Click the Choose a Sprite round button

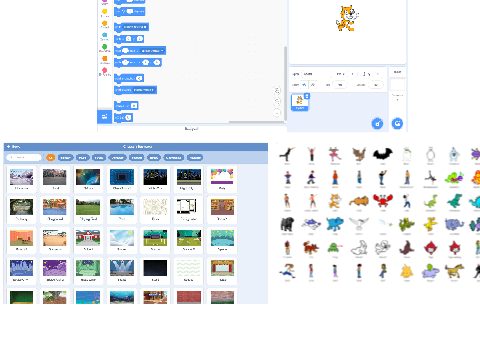377,124
